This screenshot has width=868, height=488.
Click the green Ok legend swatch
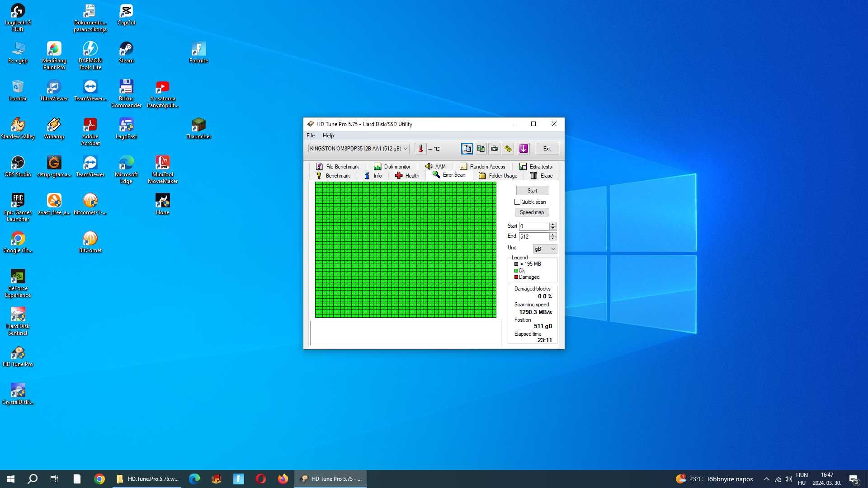coord(516,271)
